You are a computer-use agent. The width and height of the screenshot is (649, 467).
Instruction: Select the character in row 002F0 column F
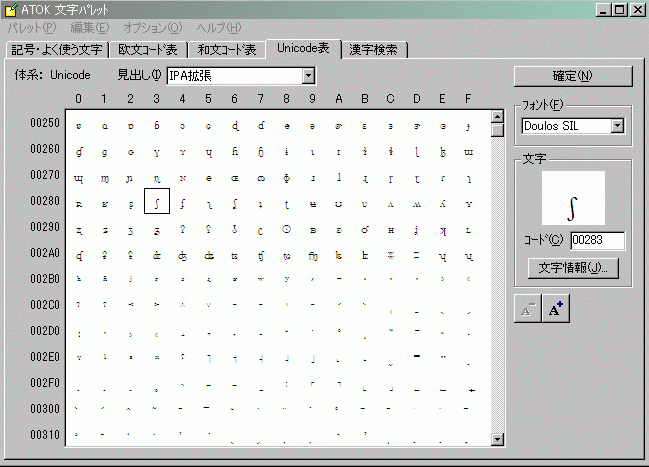471,390
